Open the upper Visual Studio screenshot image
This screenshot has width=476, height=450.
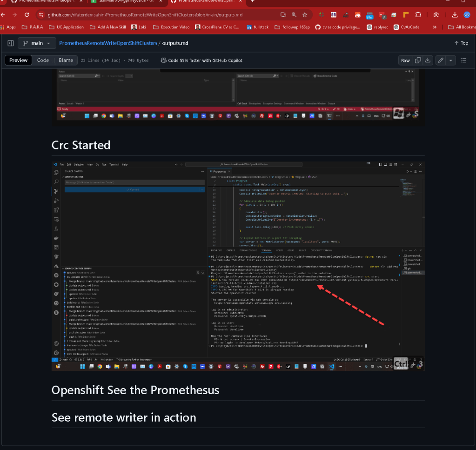click(238, 97)
